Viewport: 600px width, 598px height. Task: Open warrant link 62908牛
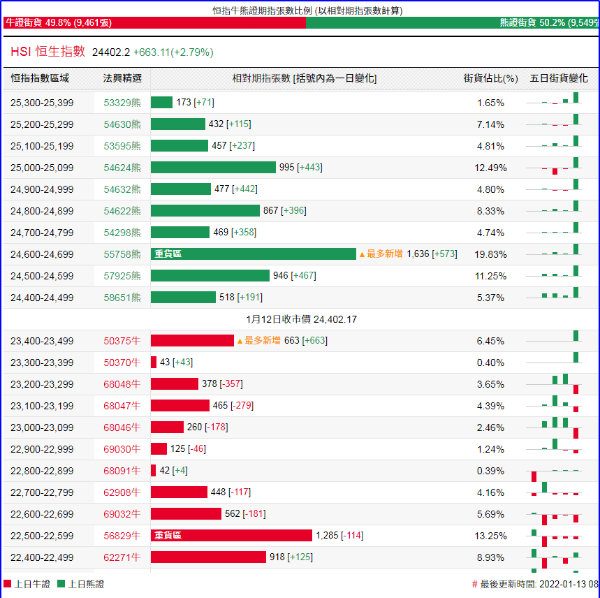point(122,492)
